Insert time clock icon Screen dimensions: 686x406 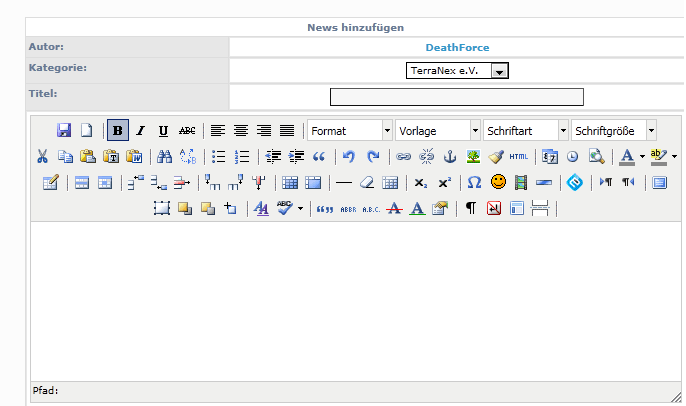[572, 156]
